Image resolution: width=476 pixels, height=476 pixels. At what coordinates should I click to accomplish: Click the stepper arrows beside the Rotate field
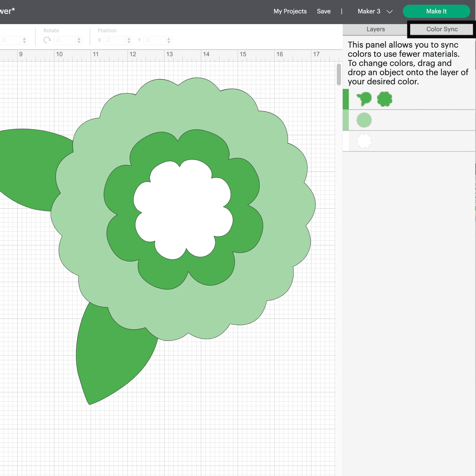click(78, 40)
